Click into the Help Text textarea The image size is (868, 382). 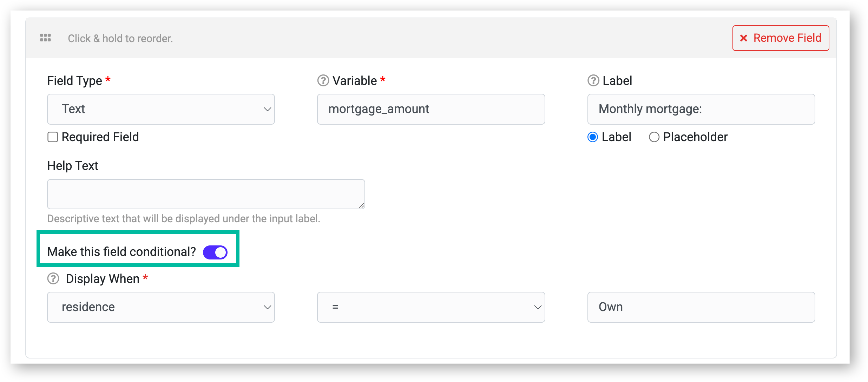206,194
